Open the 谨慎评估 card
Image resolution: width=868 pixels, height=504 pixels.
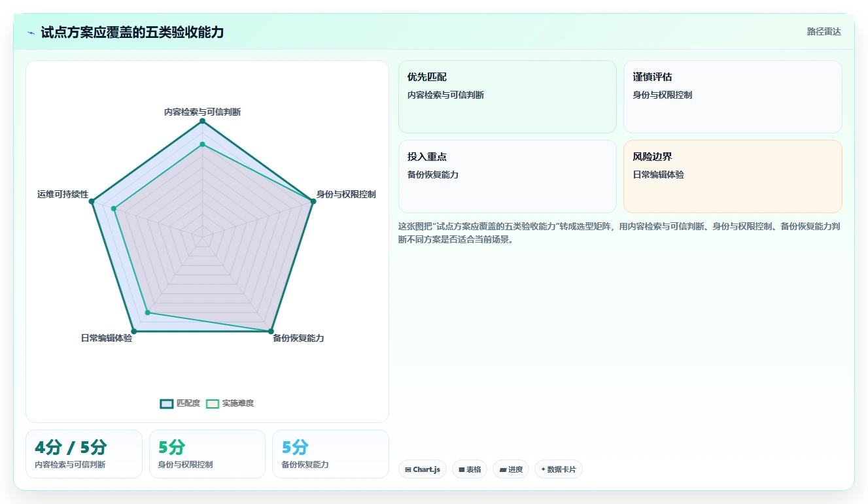[x=733, y=97]
